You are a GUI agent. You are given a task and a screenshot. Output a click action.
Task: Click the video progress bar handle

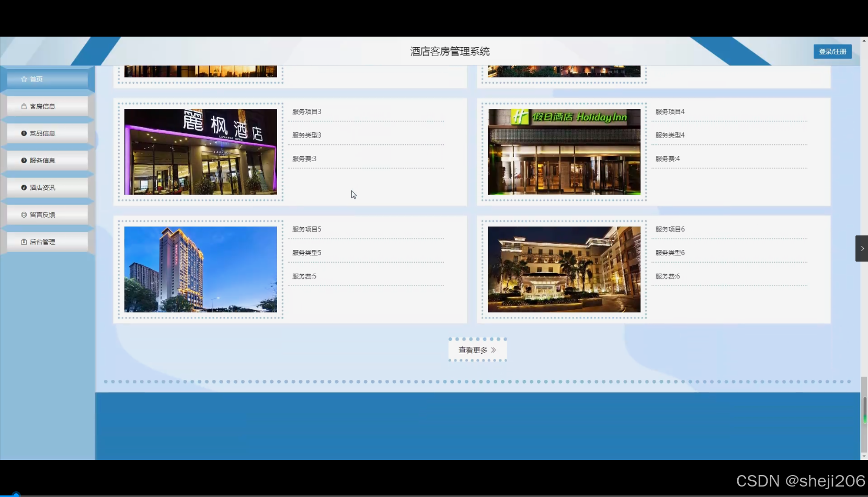click(x=16, y=494)
